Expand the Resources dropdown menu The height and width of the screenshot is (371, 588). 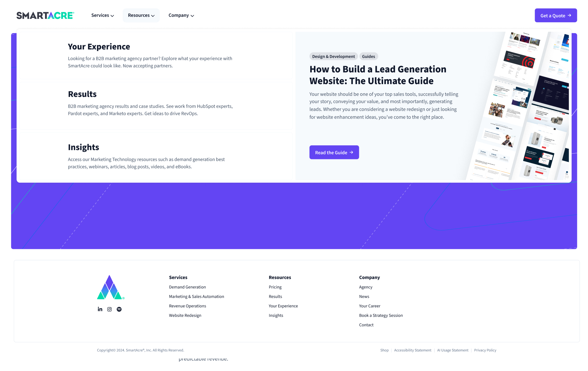(141, 15)
